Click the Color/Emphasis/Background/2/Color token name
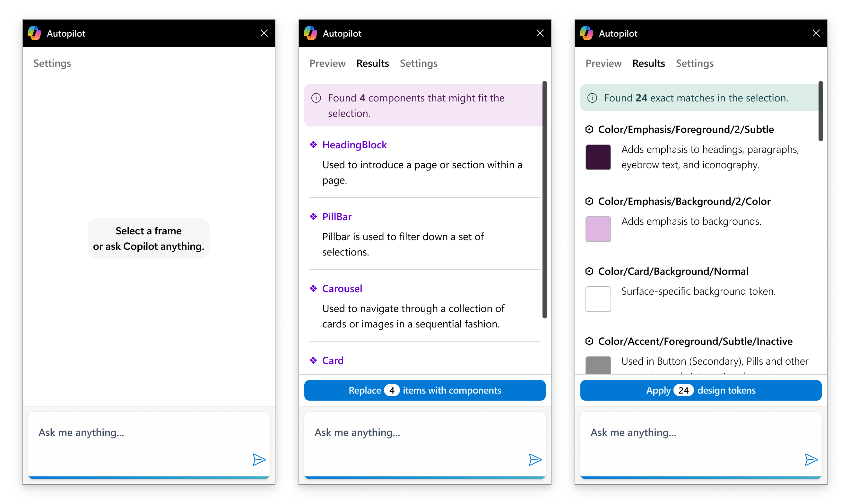Screen dimensions: 850x504 point(684,202)
